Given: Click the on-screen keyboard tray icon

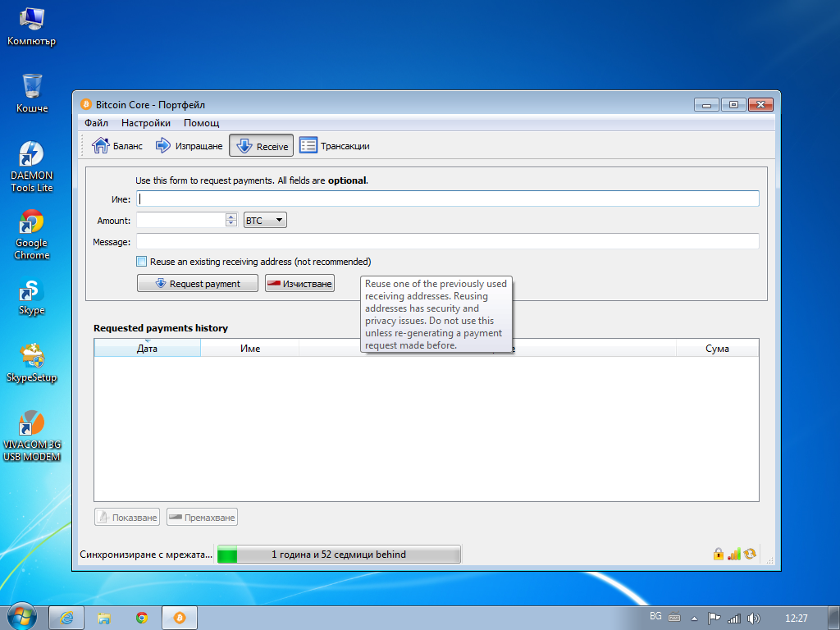Looking at the screenshot, I should (674, 617).
